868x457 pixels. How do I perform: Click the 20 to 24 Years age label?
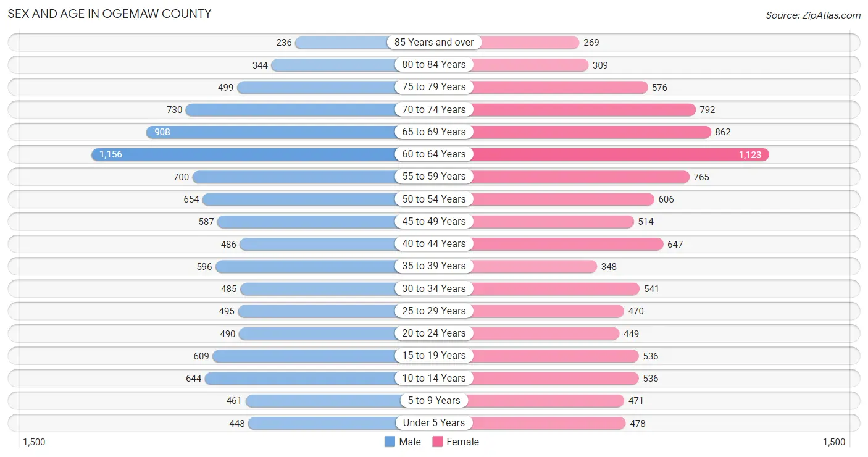click(434, 333)
